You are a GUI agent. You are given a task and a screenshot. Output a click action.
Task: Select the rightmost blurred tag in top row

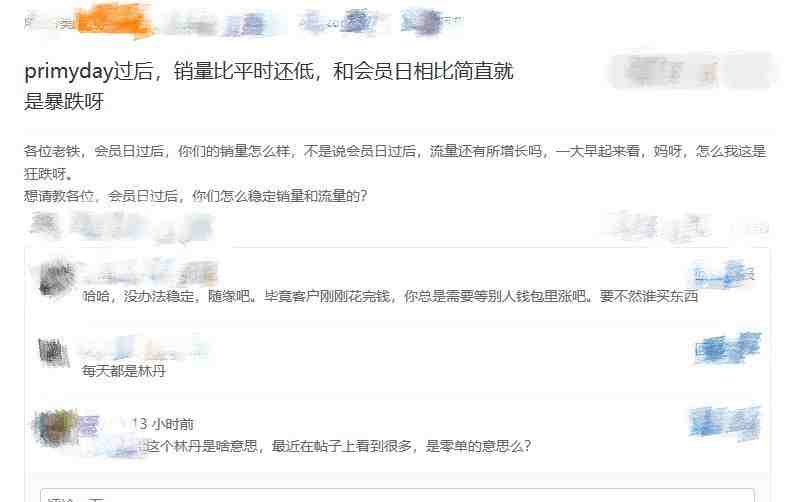click(x=431, y=22)
